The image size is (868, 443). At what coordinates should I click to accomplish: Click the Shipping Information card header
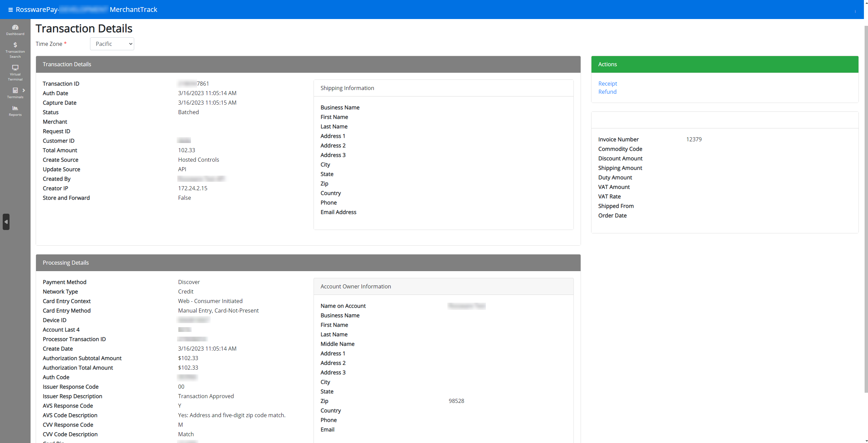pyautogui.click(x=443, y=88)
